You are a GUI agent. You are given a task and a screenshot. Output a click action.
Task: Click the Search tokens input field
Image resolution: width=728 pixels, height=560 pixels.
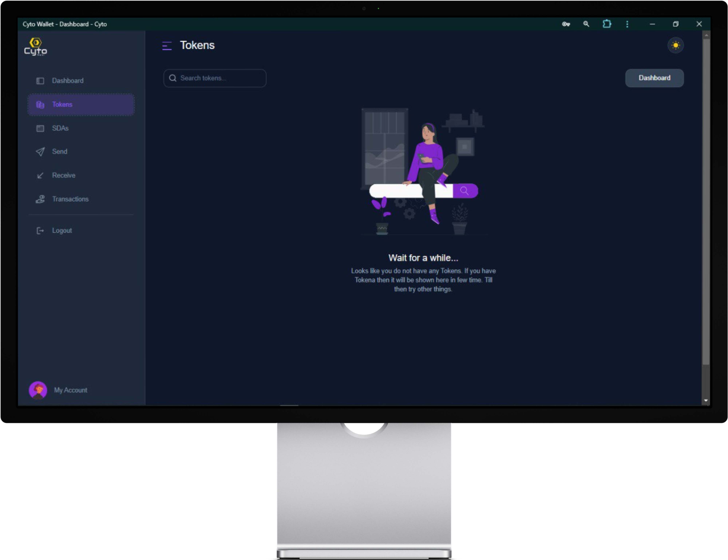(220, 78)
